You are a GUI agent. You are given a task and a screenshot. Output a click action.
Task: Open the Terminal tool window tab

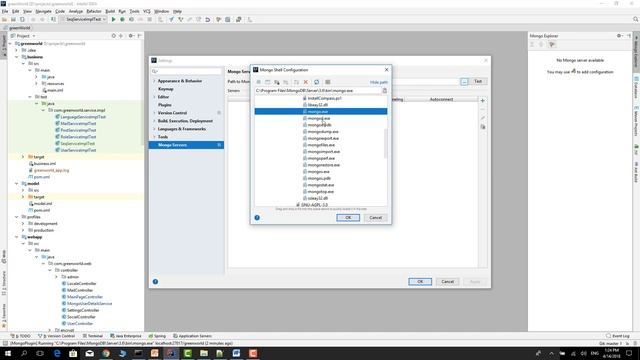tap(93, 336)
